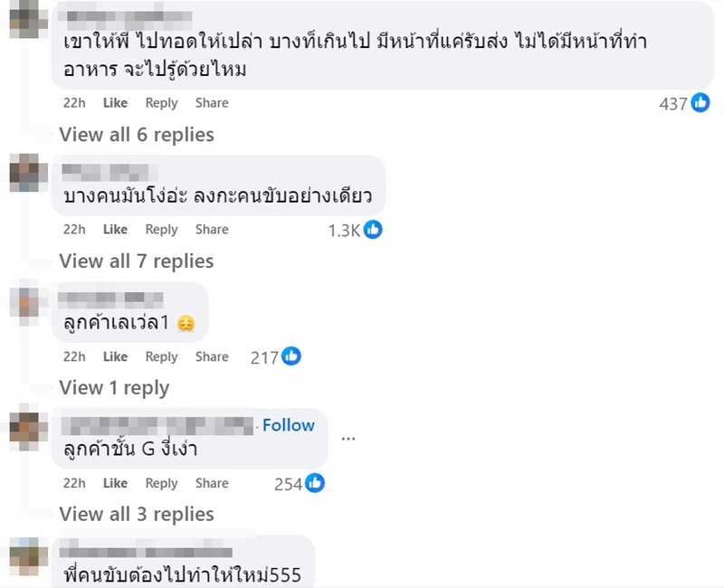Viewport: 724px width, 588px height.
Task: Reply to the first comment
Action: [x=161, y=103]
